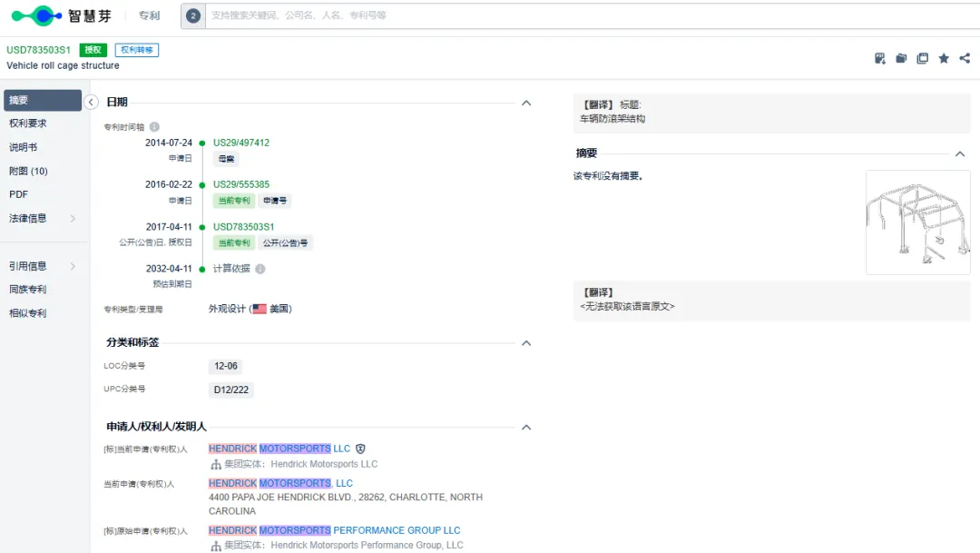
Task: Open the 引用信息 sidebar item
Action: 27,266
